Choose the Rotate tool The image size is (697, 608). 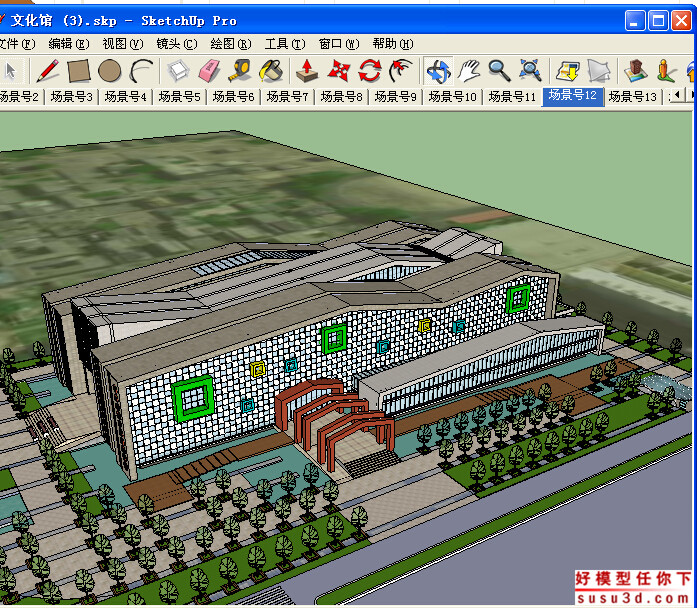point(370,71)
